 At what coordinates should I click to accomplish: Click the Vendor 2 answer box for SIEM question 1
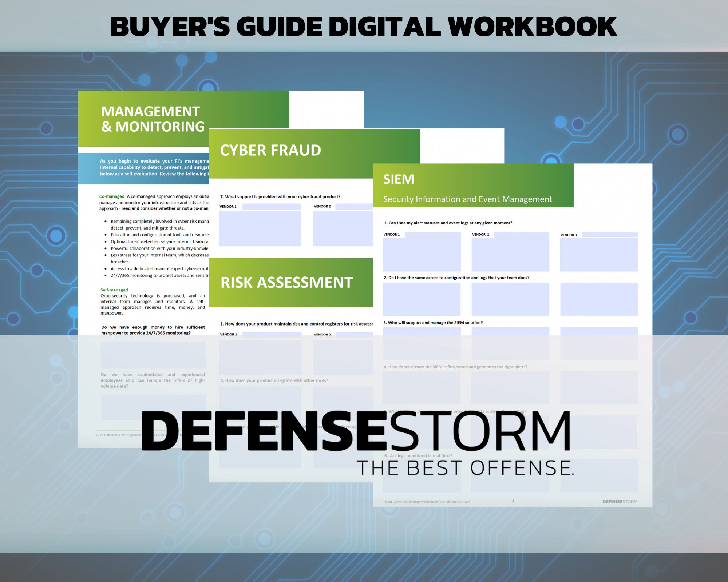pos(510,255)
